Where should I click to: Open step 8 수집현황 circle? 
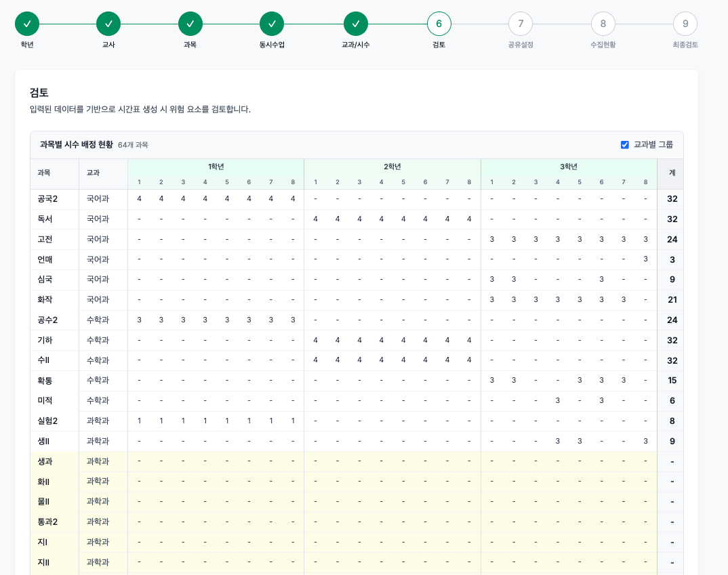click(x=603, y=24)
